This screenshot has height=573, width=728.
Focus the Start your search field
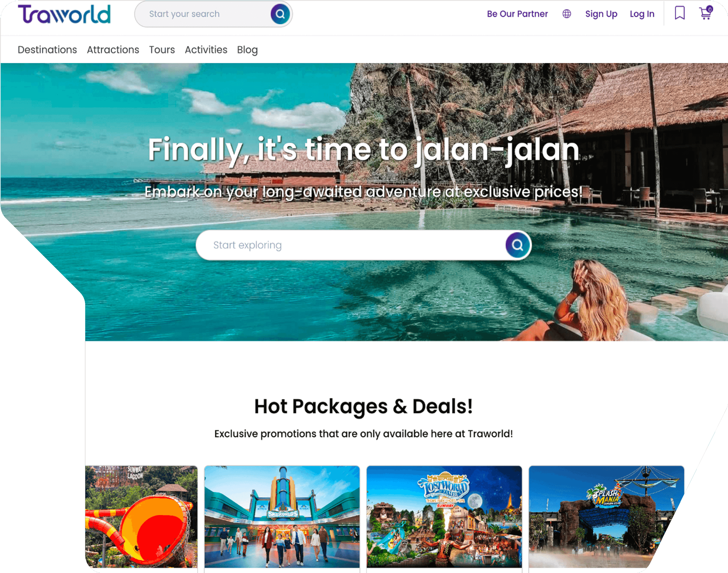coord(203,14)
